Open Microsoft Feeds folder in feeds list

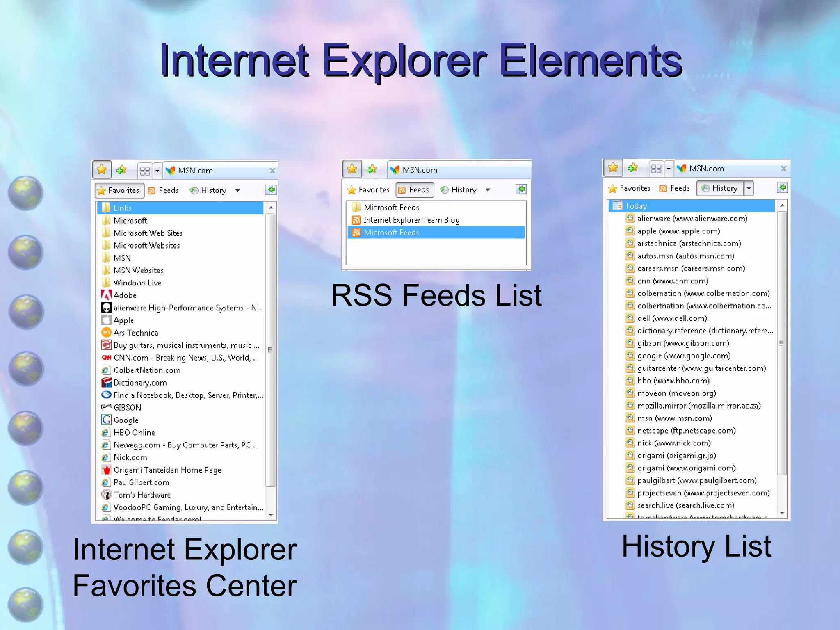point(436,208)
